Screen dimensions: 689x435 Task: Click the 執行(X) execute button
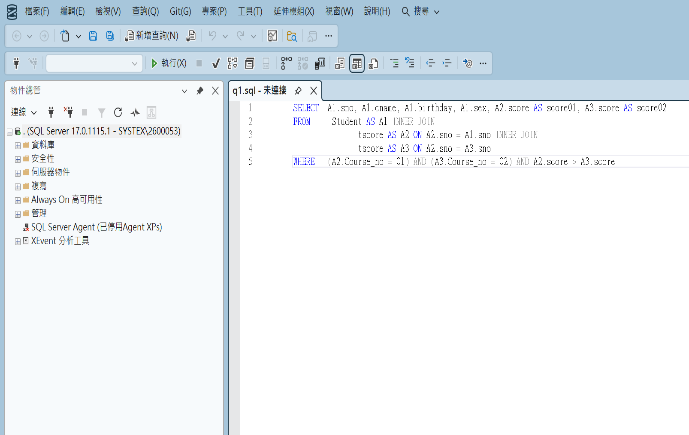click(x=169, y=64)
